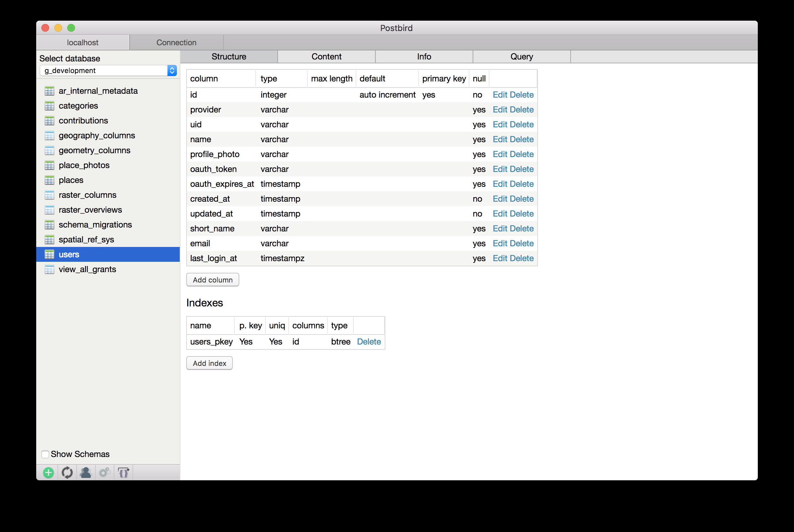Open the users management icon
Screen dimensions: 794x532
tap(85, 473)
